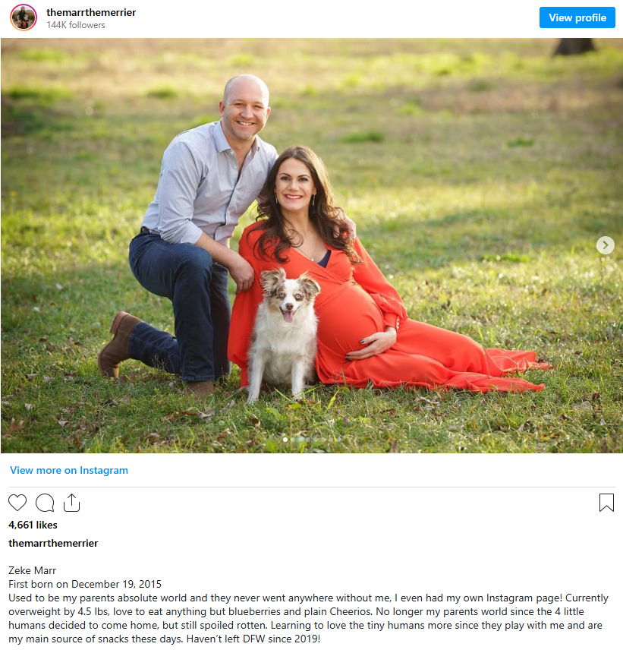Jump to the third carousel indicator dot
The width and height of the screenshot is (623, 672).
pos(300,440)
